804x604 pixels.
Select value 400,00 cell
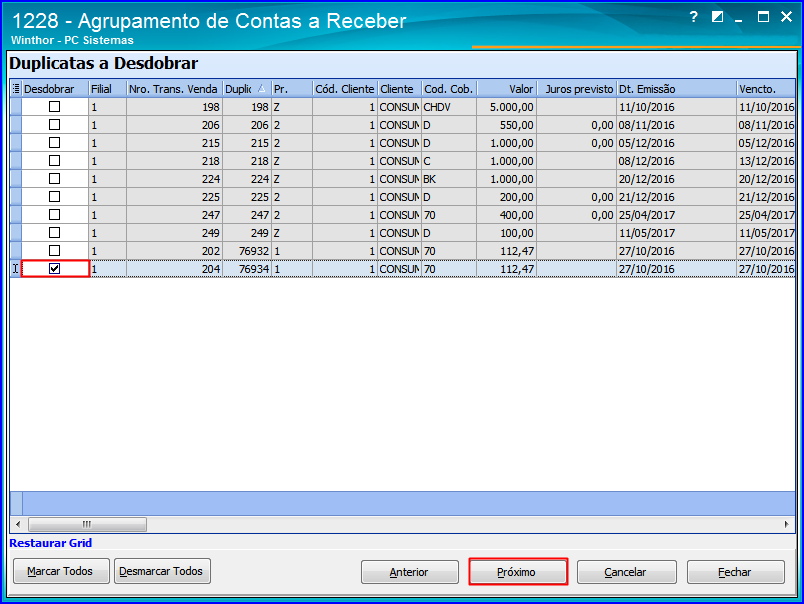click(507, 214)
